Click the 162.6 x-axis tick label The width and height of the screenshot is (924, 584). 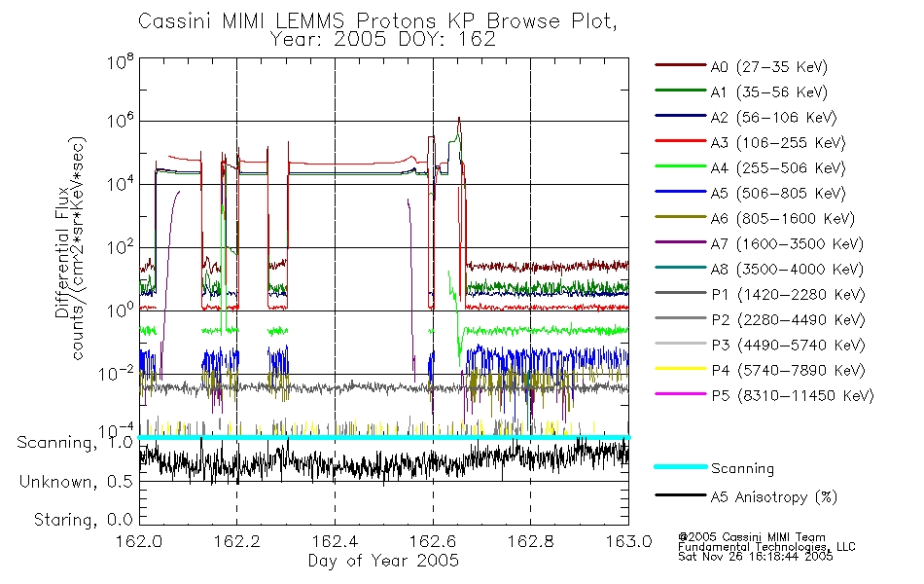(x=433, y=541)
